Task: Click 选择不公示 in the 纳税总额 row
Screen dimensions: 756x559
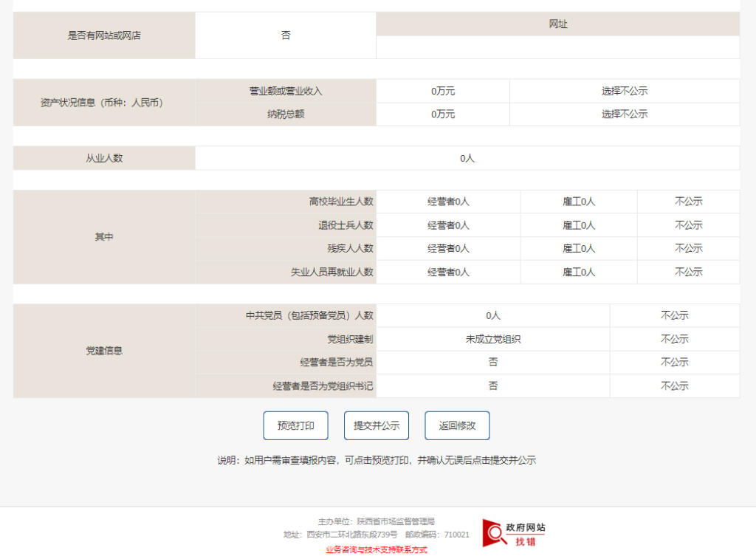Action: tap(624, 114)
